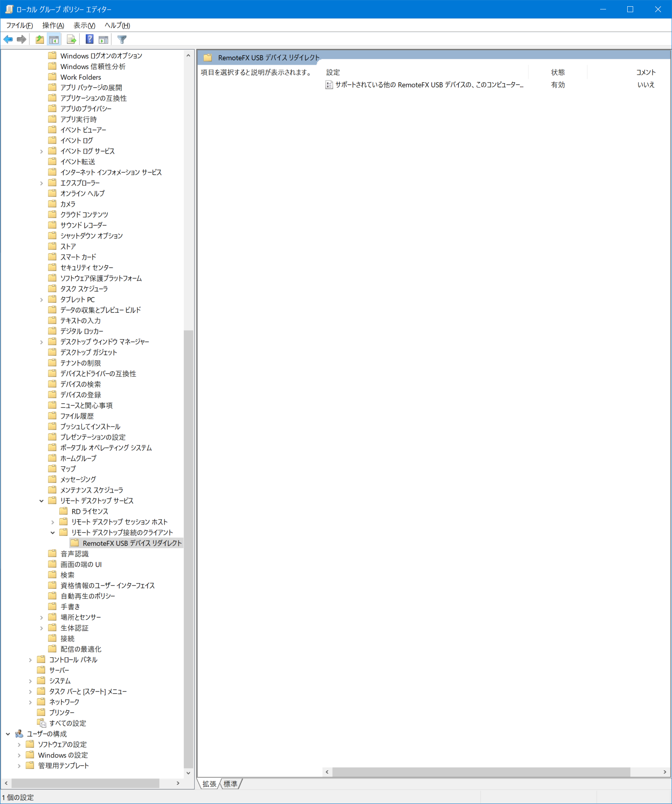Click the Export List toolbar icon

pyautogui.click(x=71, y=40)
